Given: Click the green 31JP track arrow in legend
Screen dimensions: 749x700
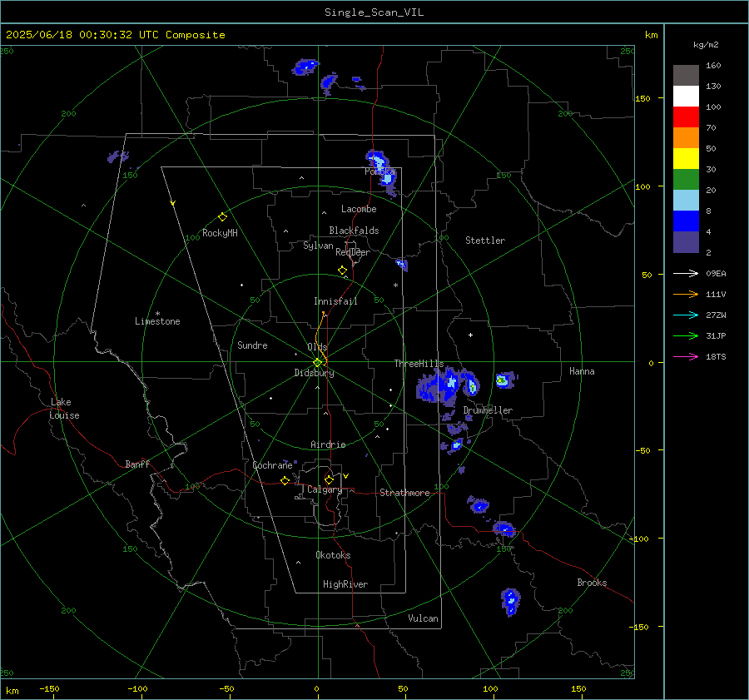Looking at the screenshot, I should click(x=686, y=336).
